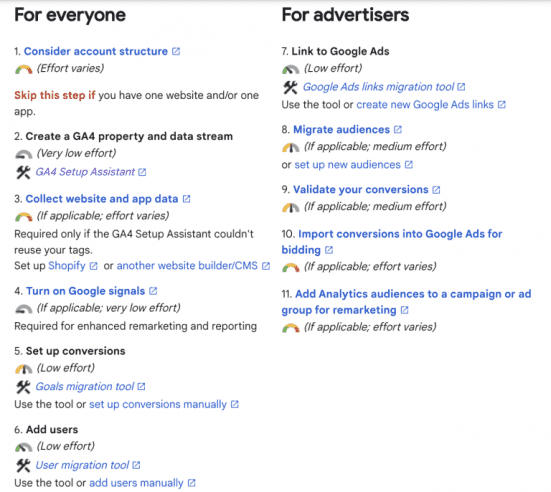Viewport: 551px width, 492px height.
Task: Click wrench icon next to GA4 Setup Assistant
Action: 24,172
